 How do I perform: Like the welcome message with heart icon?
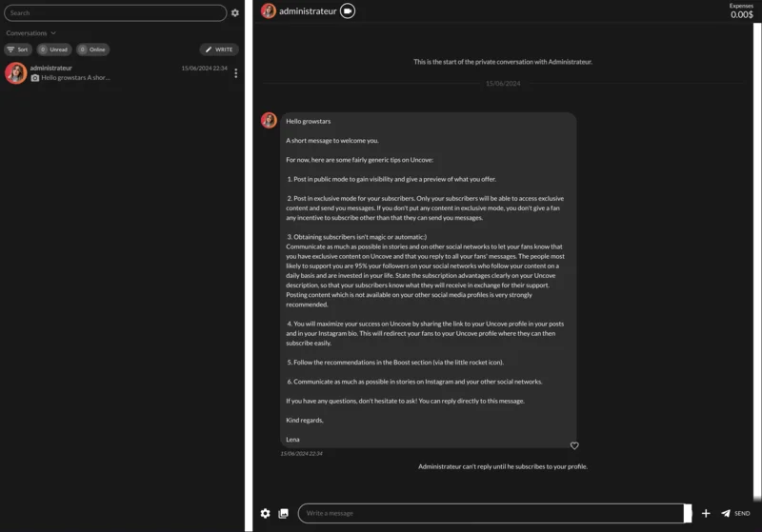[574, 445]
